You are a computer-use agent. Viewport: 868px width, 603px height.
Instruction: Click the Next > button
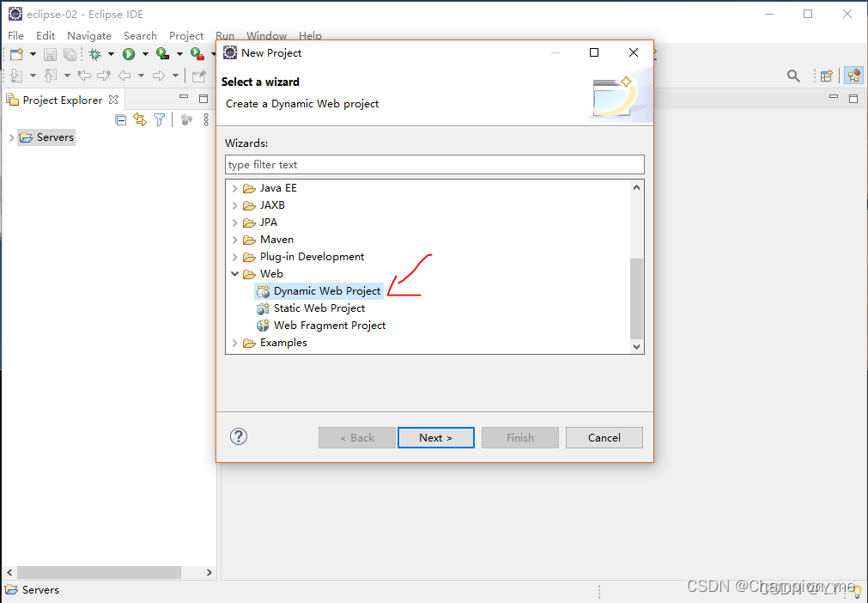[435, 437]
